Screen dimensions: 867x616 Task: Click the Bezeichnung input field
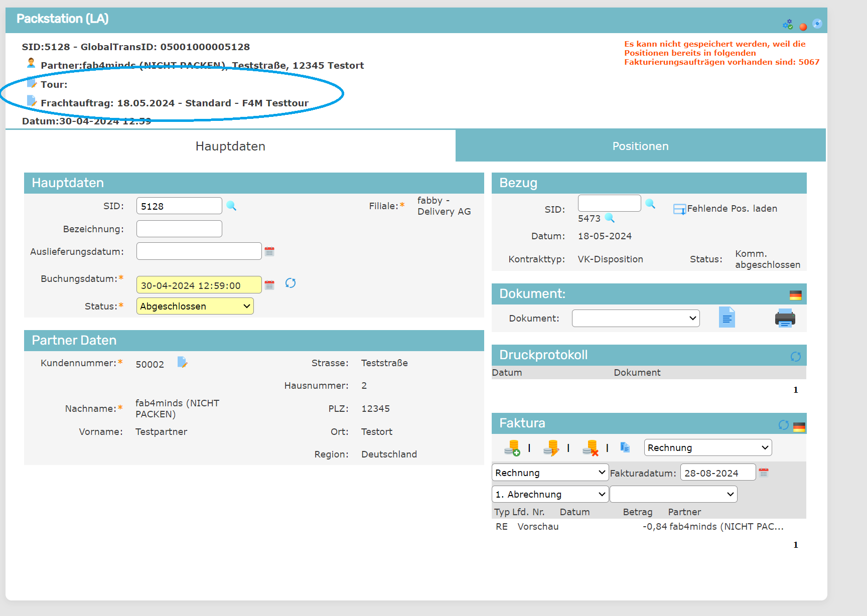179,229
